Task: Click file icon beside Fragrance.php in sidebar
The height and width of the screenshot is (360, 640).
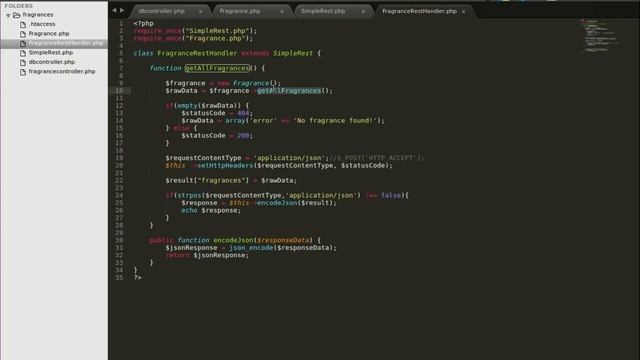Action: (x=23, y=34)
